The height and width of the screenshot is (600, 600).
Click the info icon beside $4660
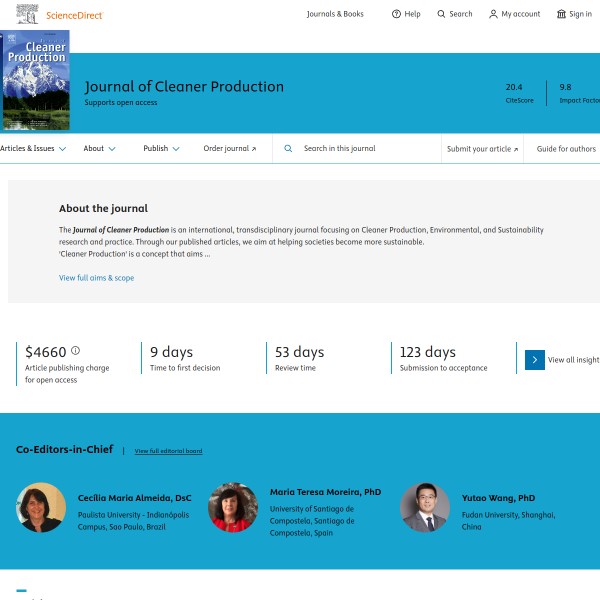click(75, 351)
